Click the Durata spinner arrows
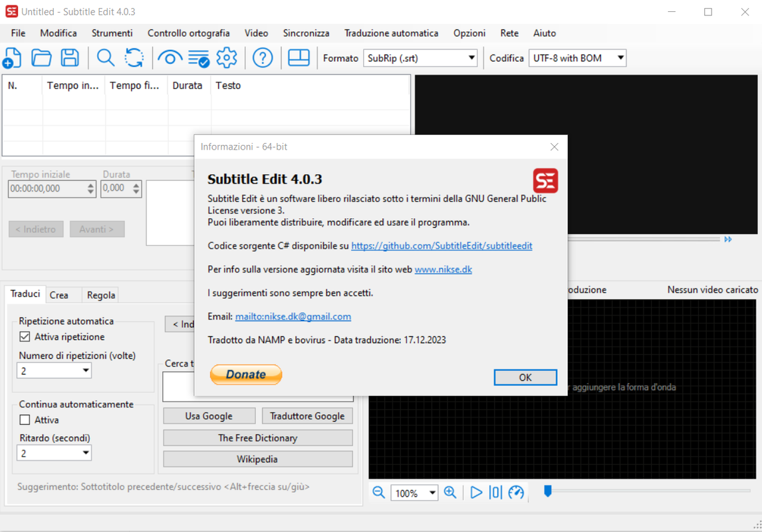Screen dimensions: 762x532 pyautogui.click(x=136, y=188)
